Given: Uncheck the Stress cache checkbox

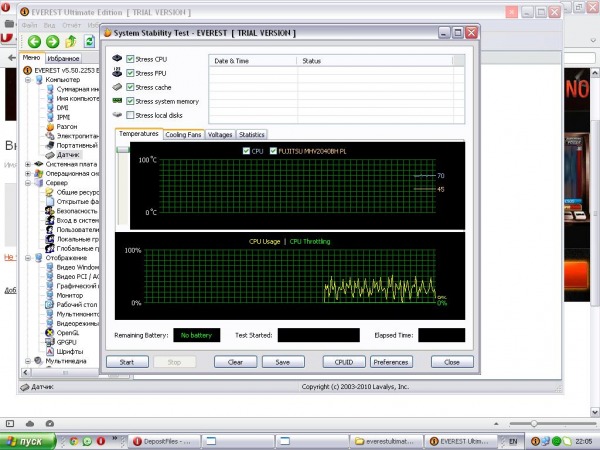Looking at the screenshot, I should [x=130, y=87].
